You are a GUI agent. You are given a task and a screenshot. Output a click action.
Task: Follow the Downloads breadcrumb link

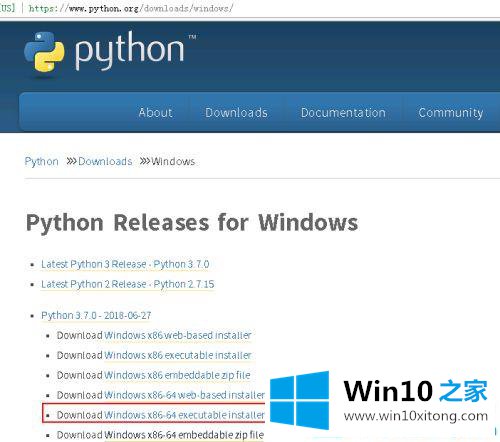pos(105,161)
